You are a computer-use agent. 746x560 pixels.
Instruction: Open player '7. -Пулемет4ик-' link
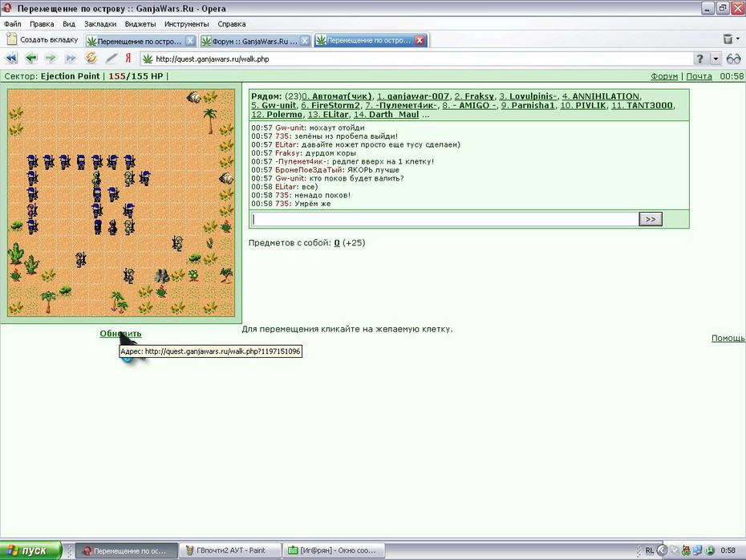pos(401,105)
